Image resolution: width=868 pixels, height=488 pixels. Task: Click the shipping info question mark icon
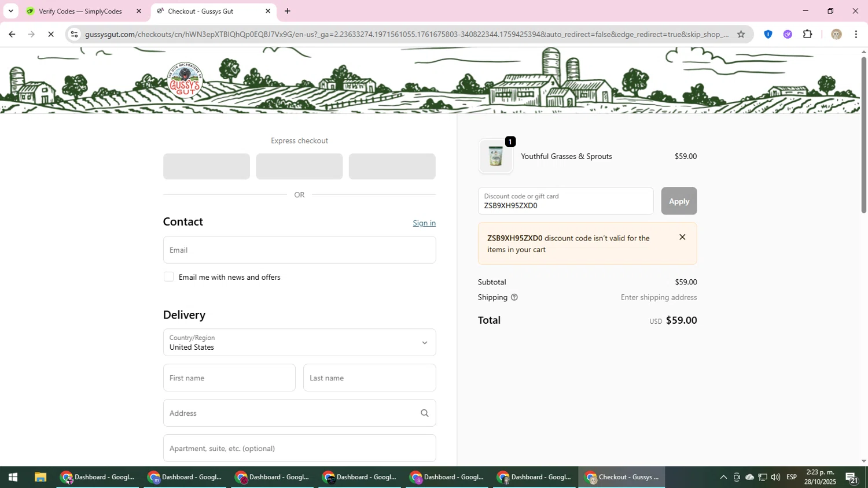point(514,297)
